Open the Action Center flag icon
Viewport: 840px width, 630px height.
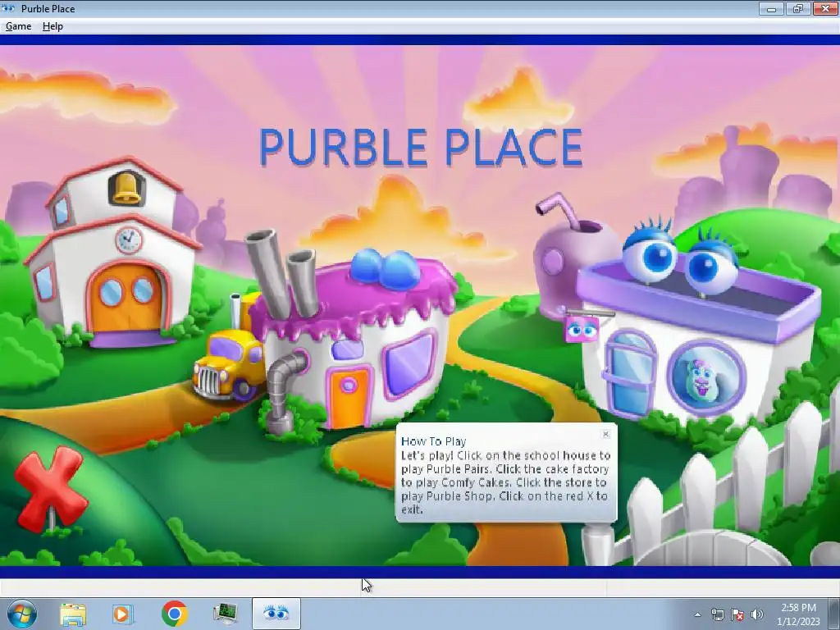[x=737, y=614]
